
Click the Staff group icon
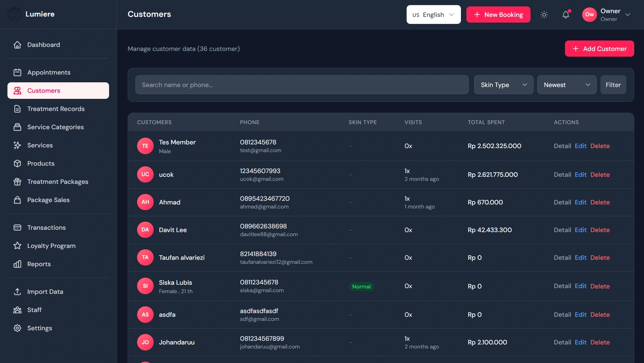(x=18, y=310)
